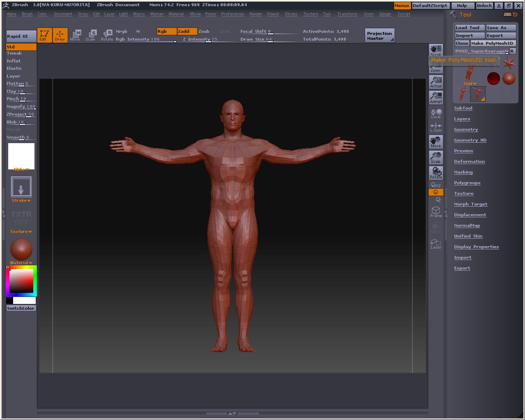
Task: Toggle Zadd sculpt mode
Action: click(187, 31)
